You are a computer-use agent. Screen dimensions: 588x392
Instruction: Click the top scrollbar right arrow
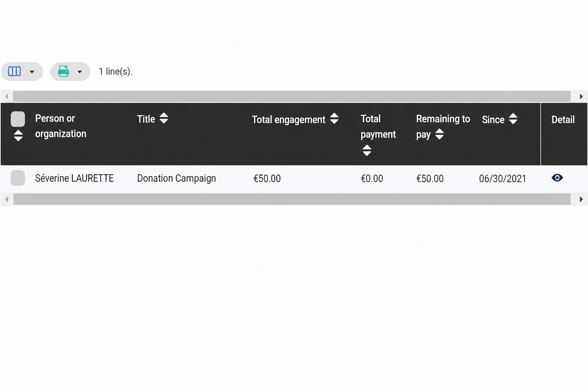point(581,96)
